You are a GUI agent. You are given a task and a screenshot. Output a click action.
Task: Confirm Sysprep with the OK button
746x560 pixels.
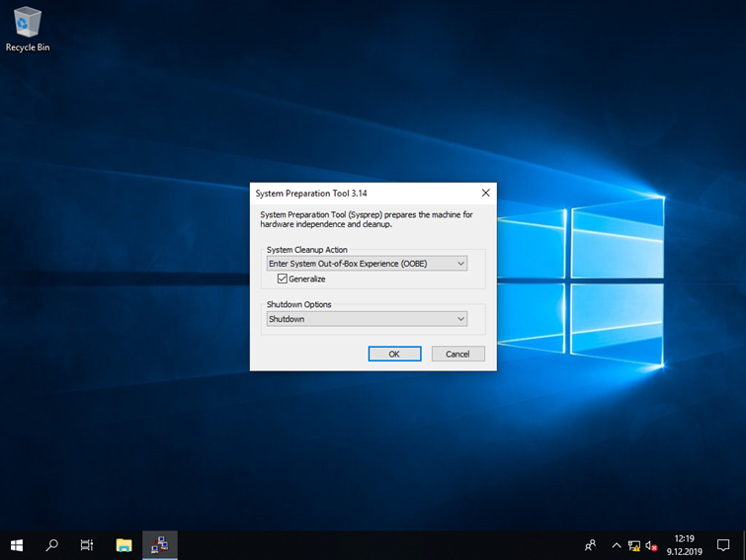[394, 354]
